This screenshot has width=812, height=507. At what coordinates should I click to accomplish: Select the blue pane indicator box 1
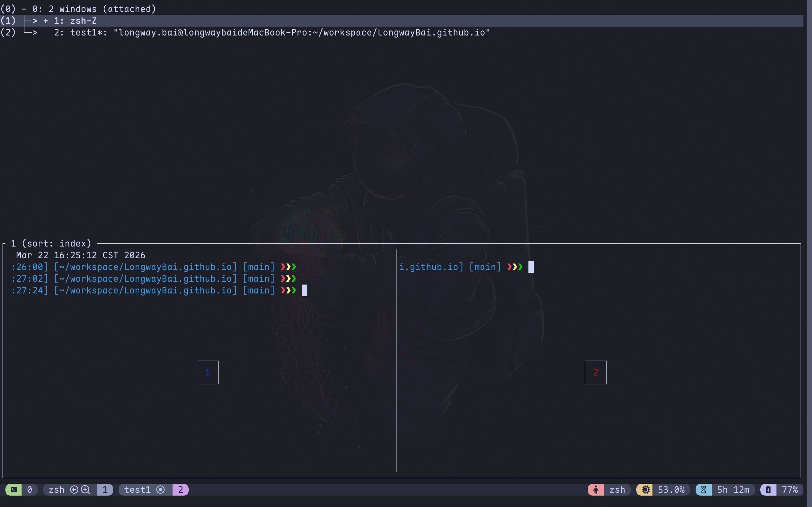[x=207, y=372]
